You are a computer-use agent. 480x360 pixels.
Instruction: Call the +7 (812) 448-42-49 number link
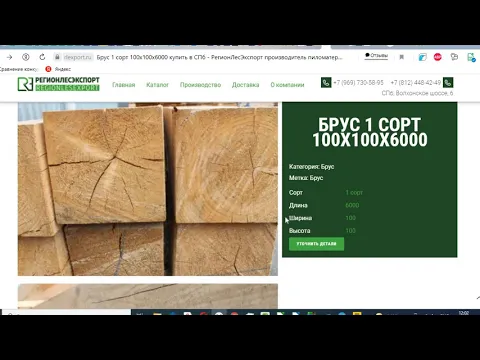coord(416,83)
